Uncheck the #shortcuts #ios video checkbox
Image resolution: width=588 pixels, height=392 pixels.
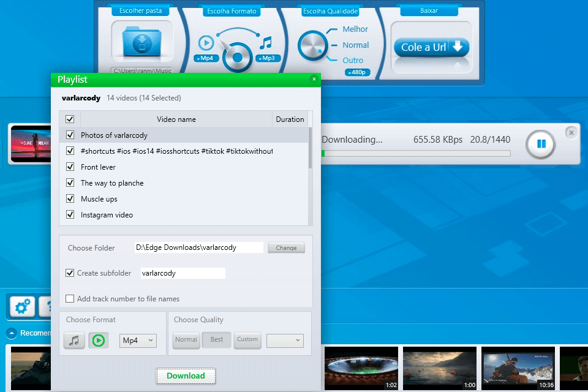point(70,151)
